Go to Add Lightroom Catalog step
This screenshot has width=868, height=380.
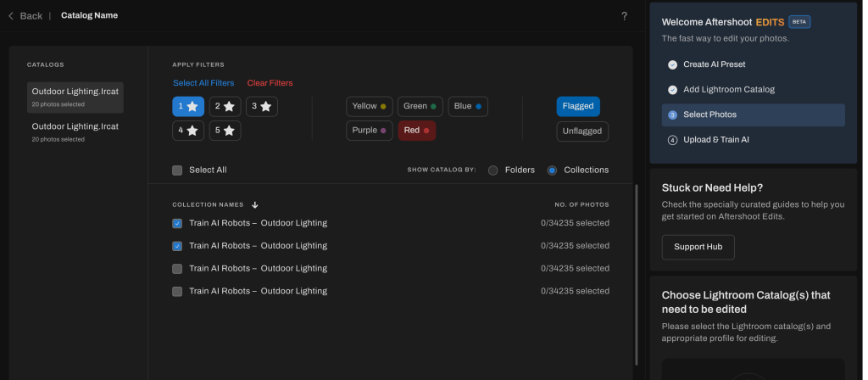tap(729, 89)
